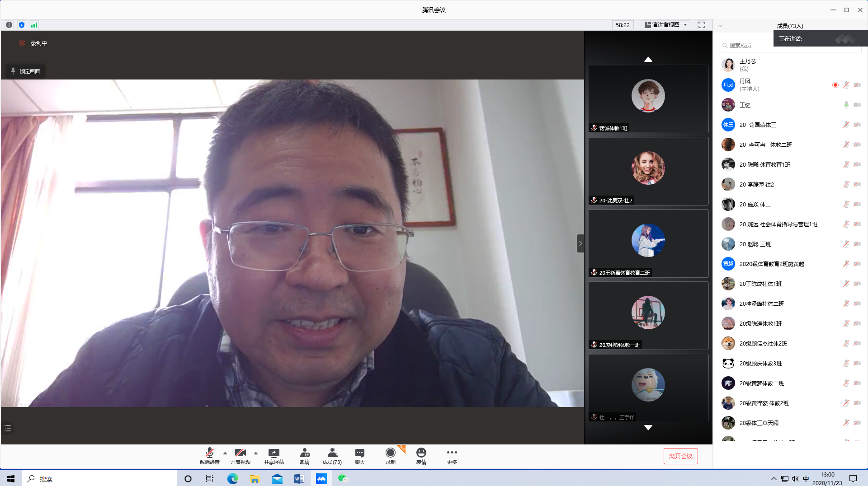Toggle camera icon for member 王健

(x=857, y=105)
